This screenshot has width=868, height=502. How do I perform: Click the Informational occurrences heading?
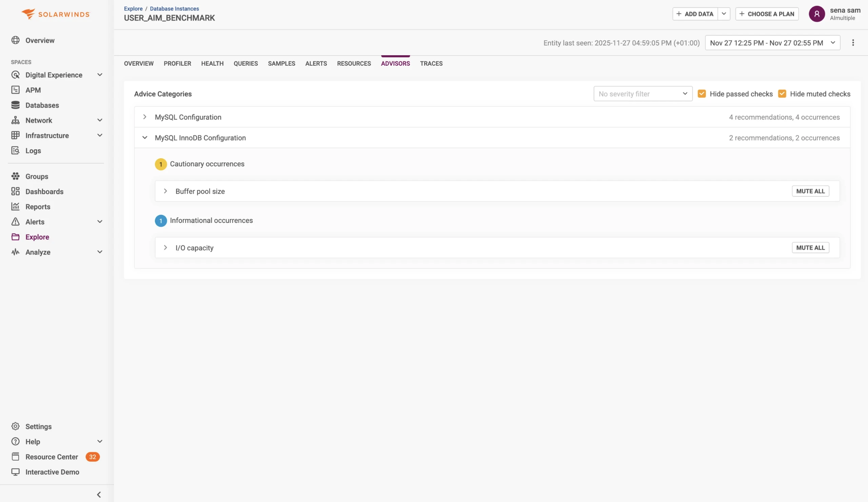[211, 221]
